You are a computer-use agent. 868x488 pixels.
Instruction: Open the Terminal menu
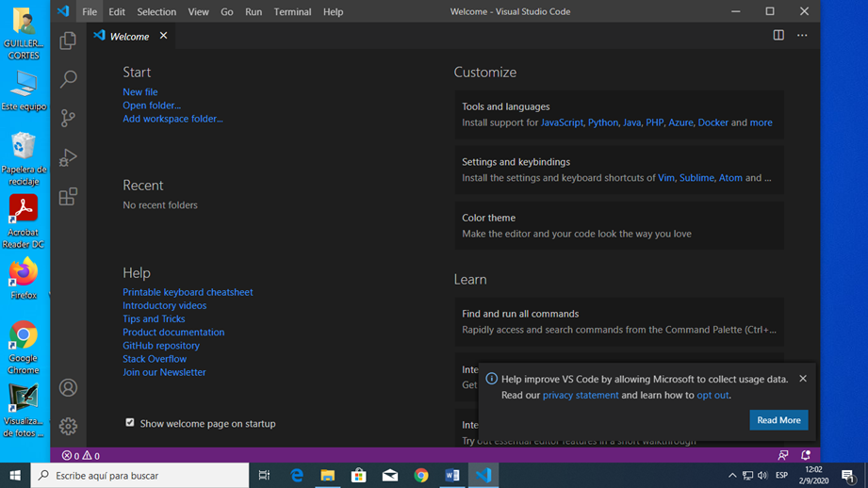coord(292,11)
